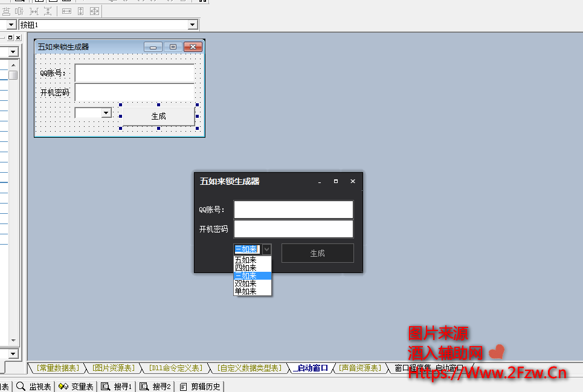Open the 变量表 variables panel
583x392 pixels.
pos(76,387)
